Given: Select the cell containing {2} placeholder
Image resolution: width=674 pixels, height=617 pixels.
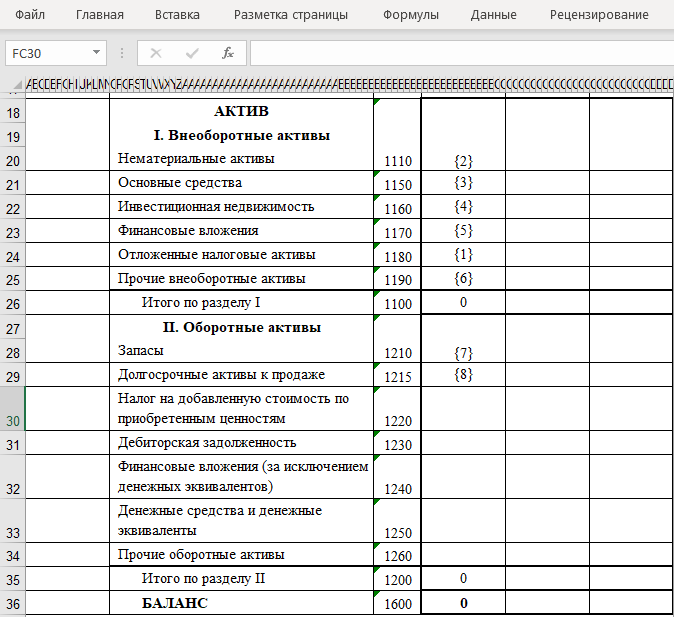Looking at the screenshot, I should (x=463, y=159).
